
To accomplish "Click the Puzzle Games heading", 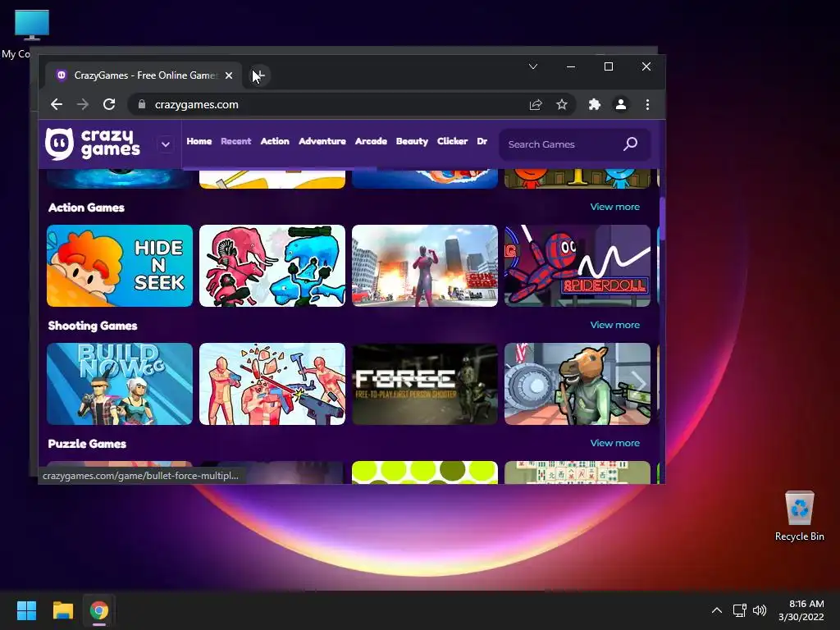I will click(x=87, y=444).
